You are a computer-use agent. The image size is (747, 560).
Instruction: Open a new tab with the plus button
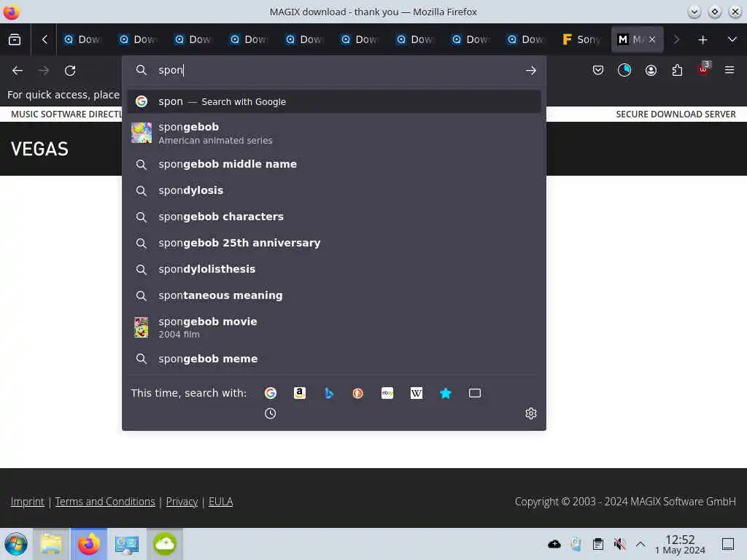click(x=703, y=39)
